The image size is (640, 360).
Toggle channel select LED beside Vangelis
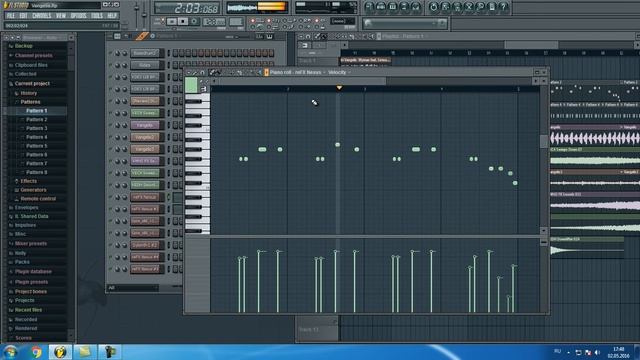pos(169,125)
